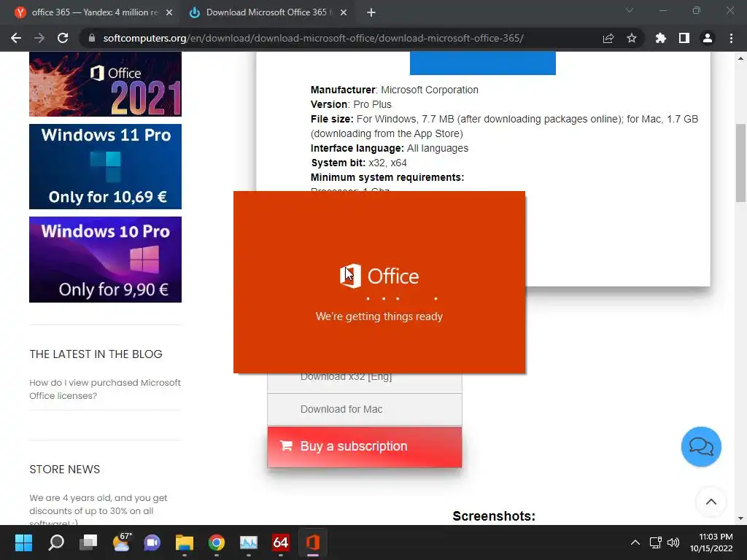The image size is (747, 560).
Task: Click the Minimum system requirements label
Action: [x=387, y=178]
